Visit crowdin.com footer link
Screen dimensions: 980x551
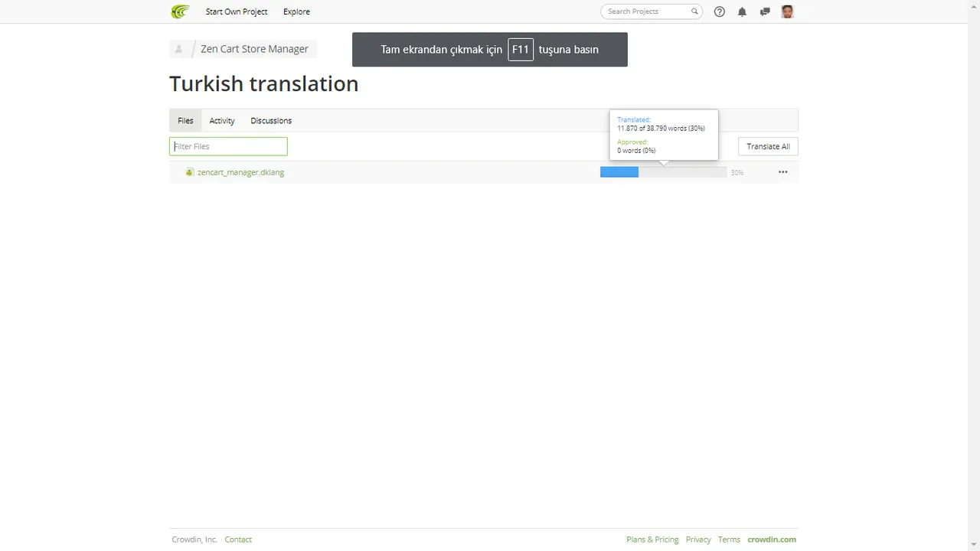point(772,540)
